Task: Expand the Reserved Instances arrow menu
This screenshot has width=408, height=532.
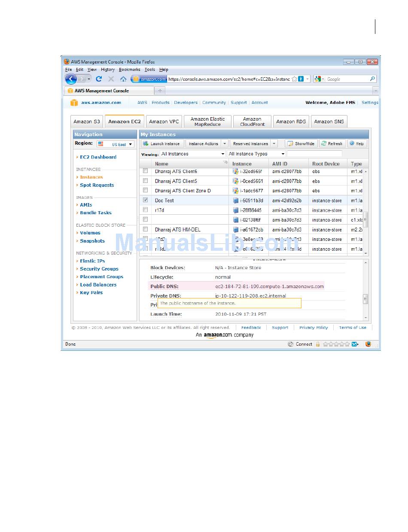Action: click(x=274, y=144)
